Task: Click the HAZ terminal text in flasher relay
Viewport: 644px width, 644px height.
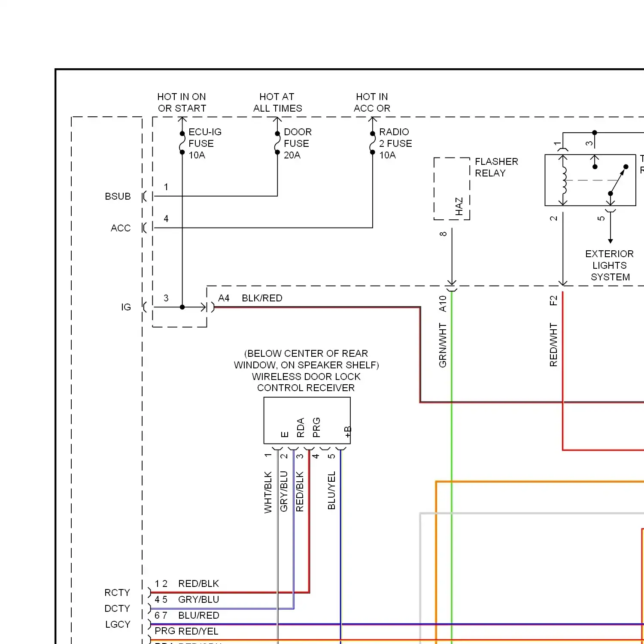Action: click(x=459, y=207)
